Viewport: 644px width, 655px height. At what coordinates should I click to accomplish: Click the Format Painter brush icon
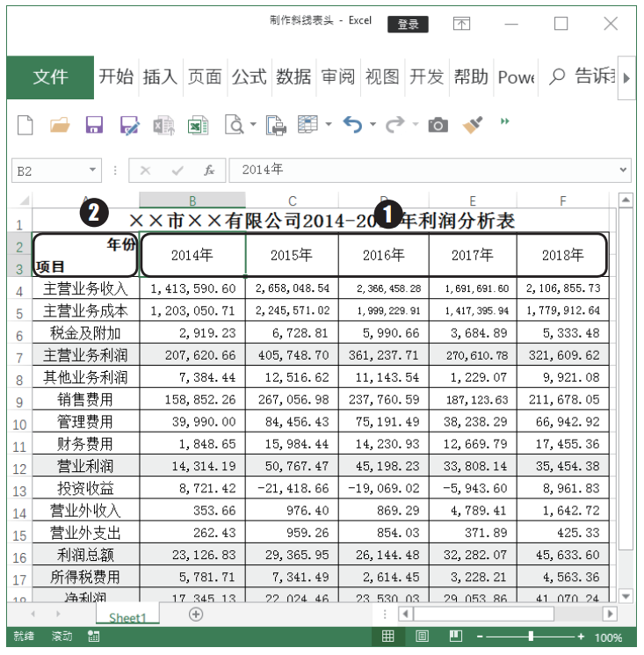(x=473, y=125)
